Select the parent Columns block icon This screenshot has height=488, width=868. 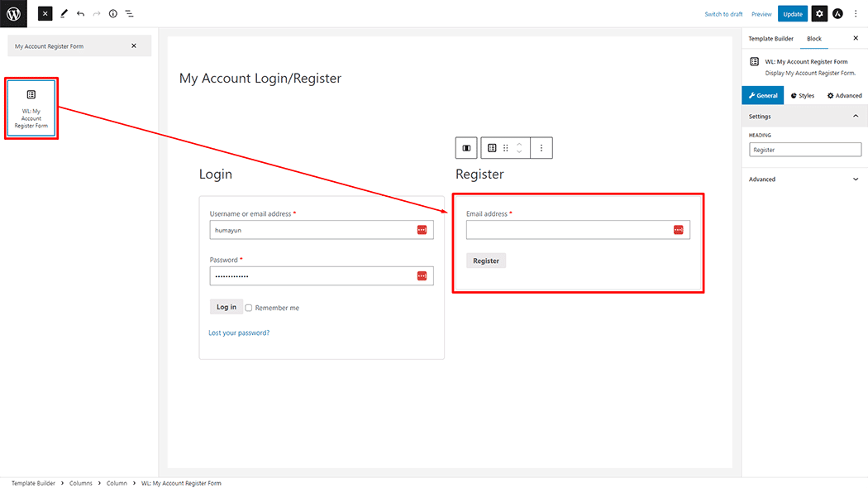coord(466,147)
